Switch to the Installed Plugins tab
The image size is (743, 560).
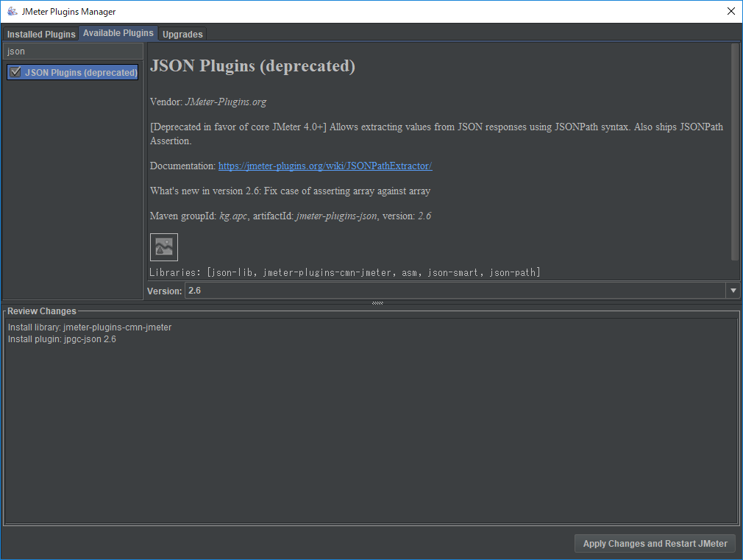40,33
